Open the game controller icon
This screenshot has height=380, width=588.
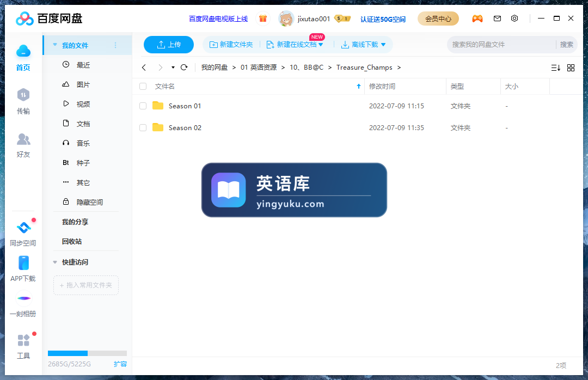(x=477, y=19)
